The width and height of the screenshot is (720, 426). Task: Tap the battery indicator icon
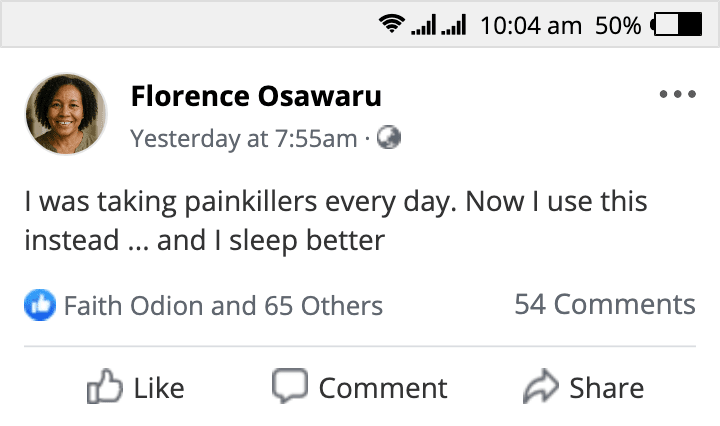(676, 24)
